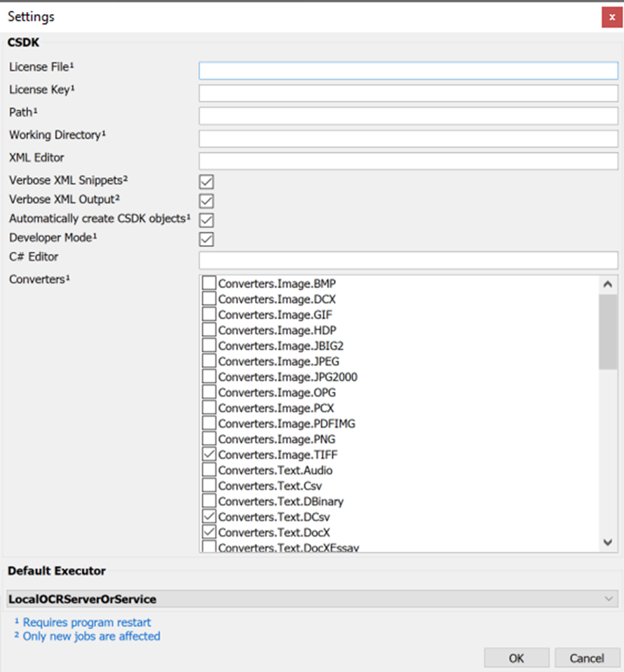
Task: Uncheck the Converters.Text.DCsv converter
Action: pyautogui.click(x=209, y=516)
